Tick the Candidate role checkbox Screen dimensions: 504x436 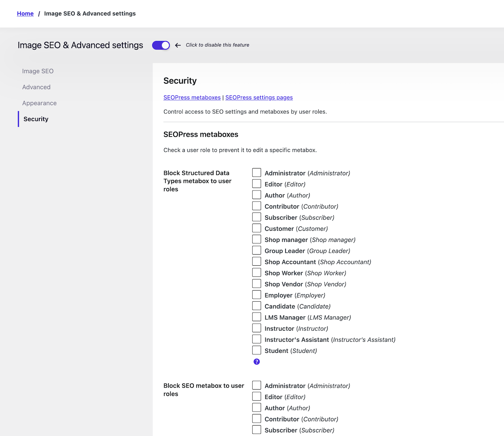coord(257,306)
